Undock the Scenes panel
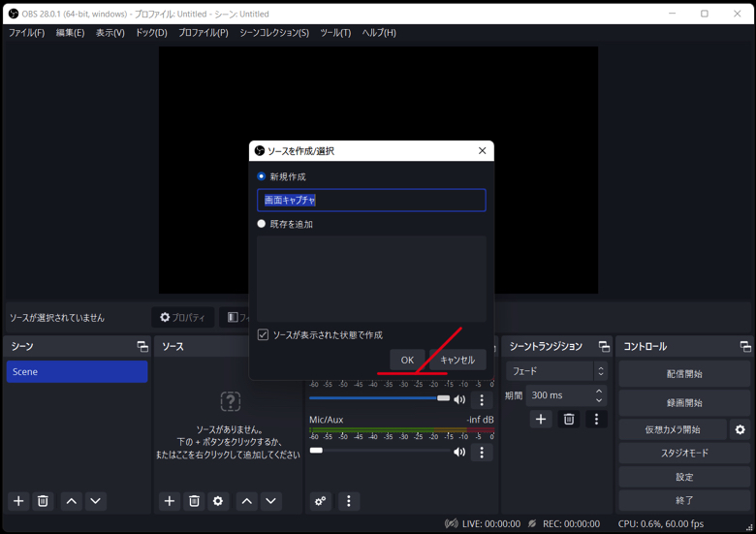Screen dimensions: 756x534 (x=142, y=346)
